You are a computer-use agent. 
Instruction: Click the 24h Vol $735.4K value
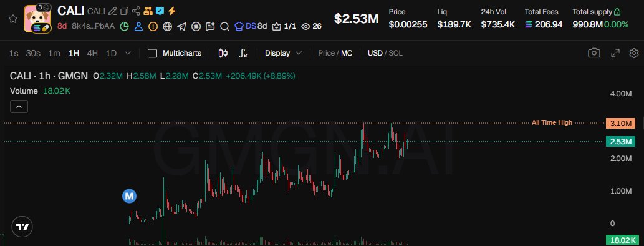click(x=497, y=25)
